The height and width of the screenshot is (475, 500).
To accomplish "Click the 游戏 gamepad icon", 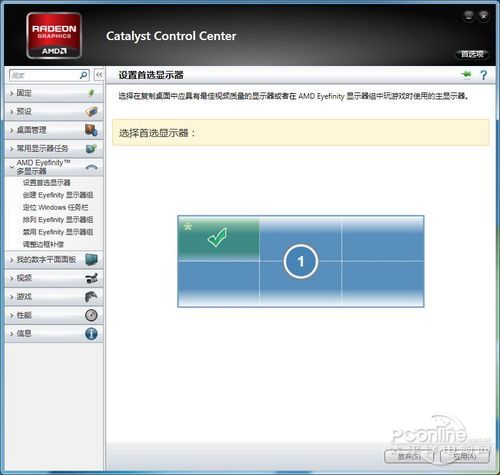I will (x=91, y=296).
